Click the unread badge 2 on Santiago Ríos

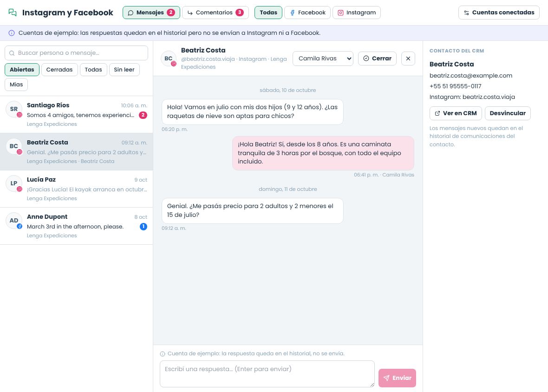click(x=143, y=115)
